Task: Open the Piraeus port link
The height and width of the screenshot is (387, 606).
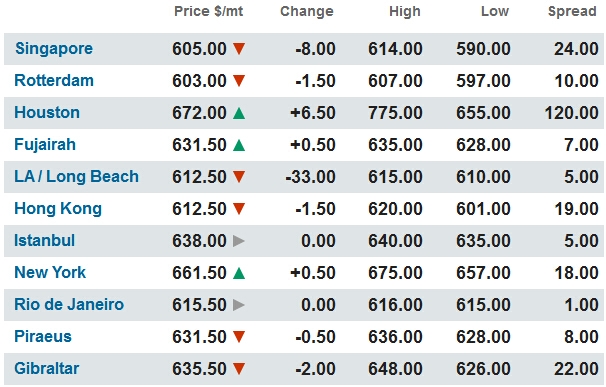Action: pos(43,336)
